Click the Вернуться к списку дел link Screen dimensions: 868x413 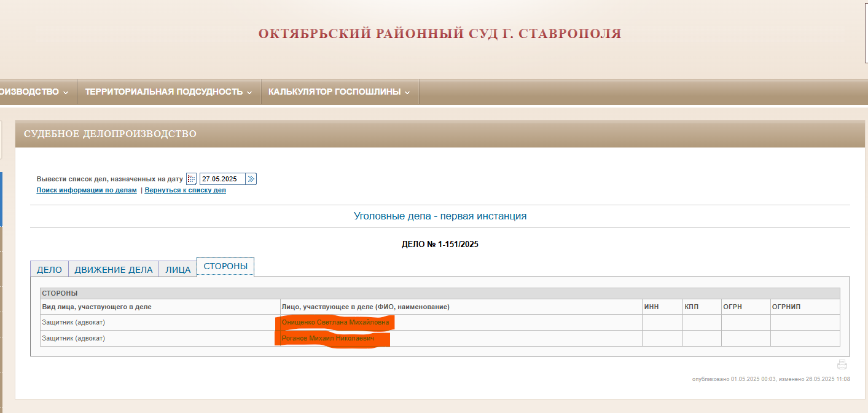click(x=186, y=191)
